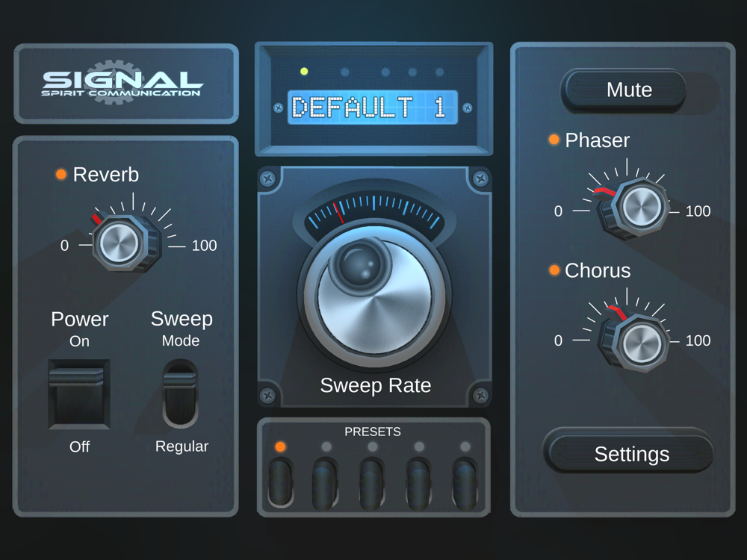The height and width of the screenshot is (560, 747).
Task: Click the second preset indicator LED
Action: click(x=326, y=447)
